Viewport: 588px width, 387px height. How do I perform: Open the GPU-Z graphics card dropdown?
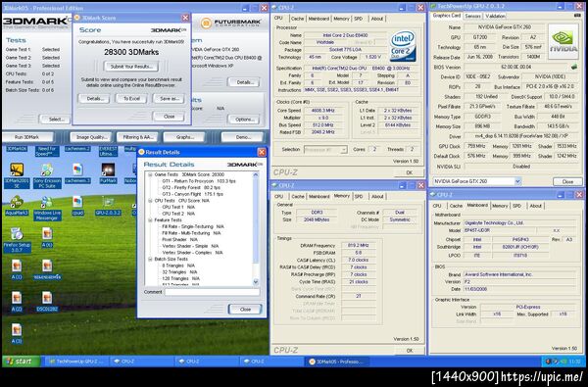coord(517,181)
